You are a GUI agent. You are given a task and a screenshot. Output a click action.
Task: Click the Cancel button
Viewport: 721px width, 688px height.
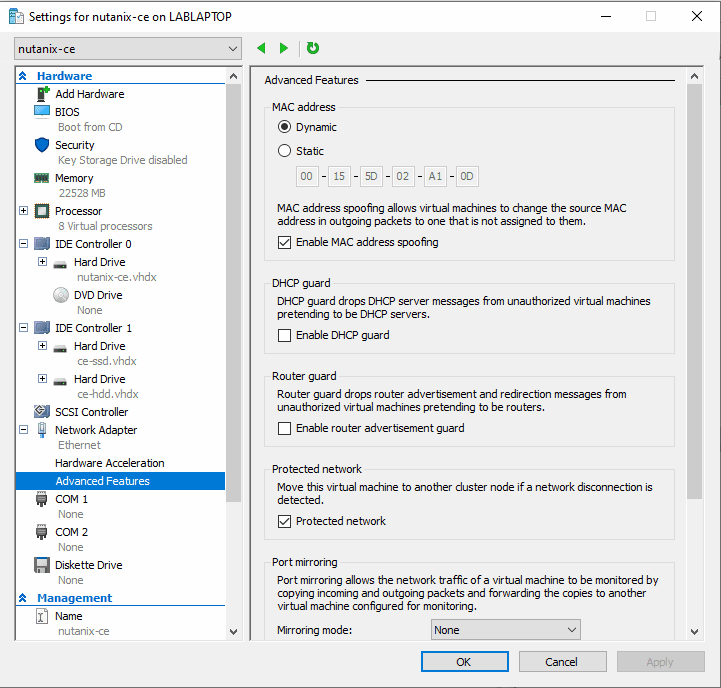(561, 662)
